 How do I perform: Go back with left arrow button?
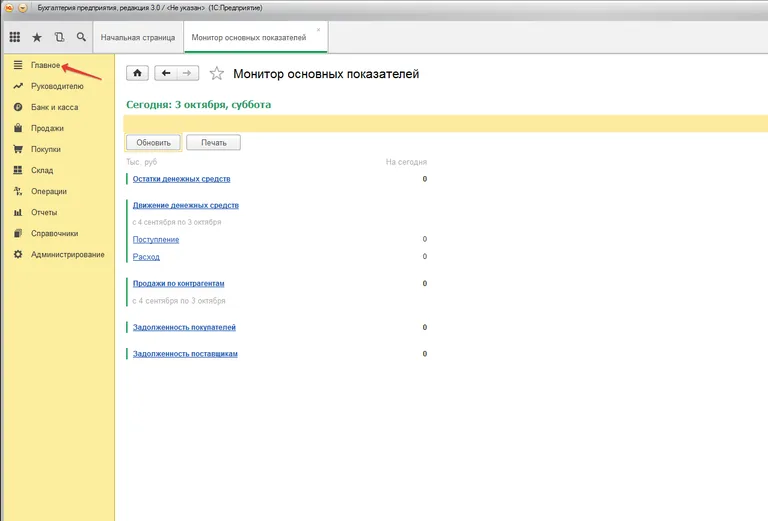pos(166,73)
